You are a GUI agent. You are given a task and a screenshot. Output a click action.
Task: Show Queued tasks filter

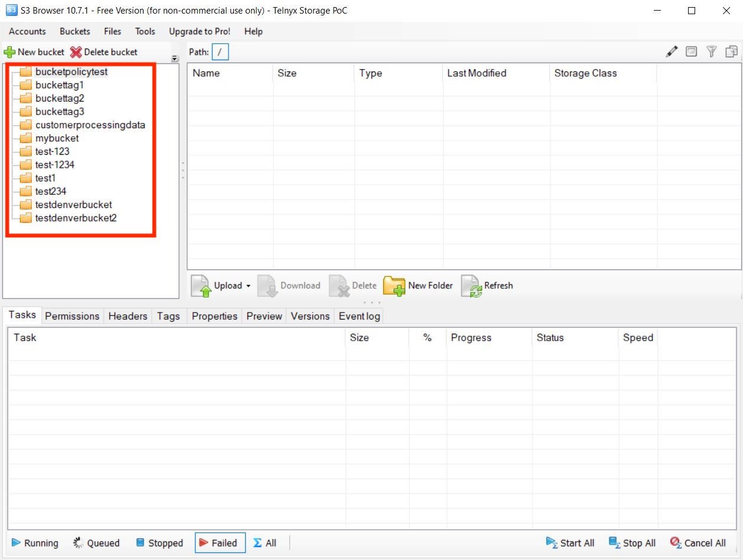96,543
